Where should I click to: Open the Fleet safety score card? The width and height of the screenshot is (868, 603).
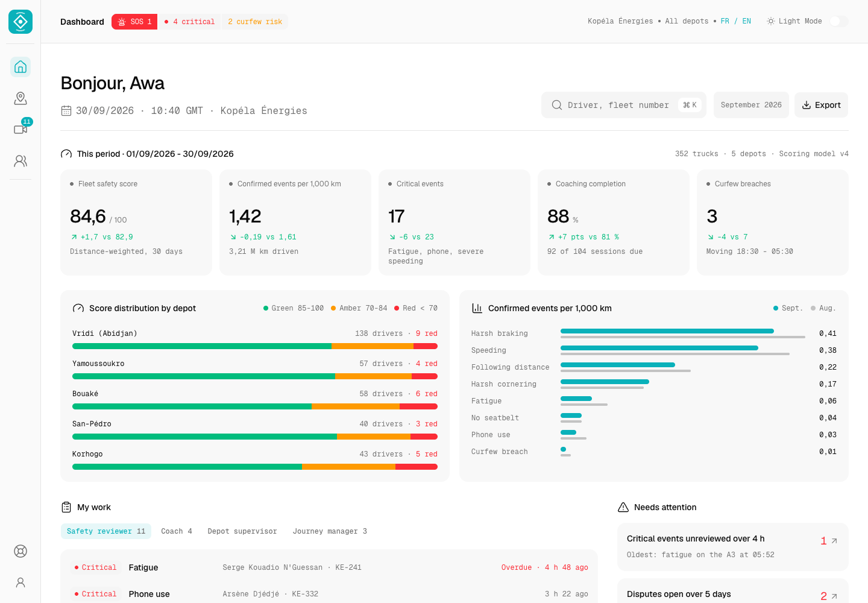pyautogui.click(x=136, y=223)
